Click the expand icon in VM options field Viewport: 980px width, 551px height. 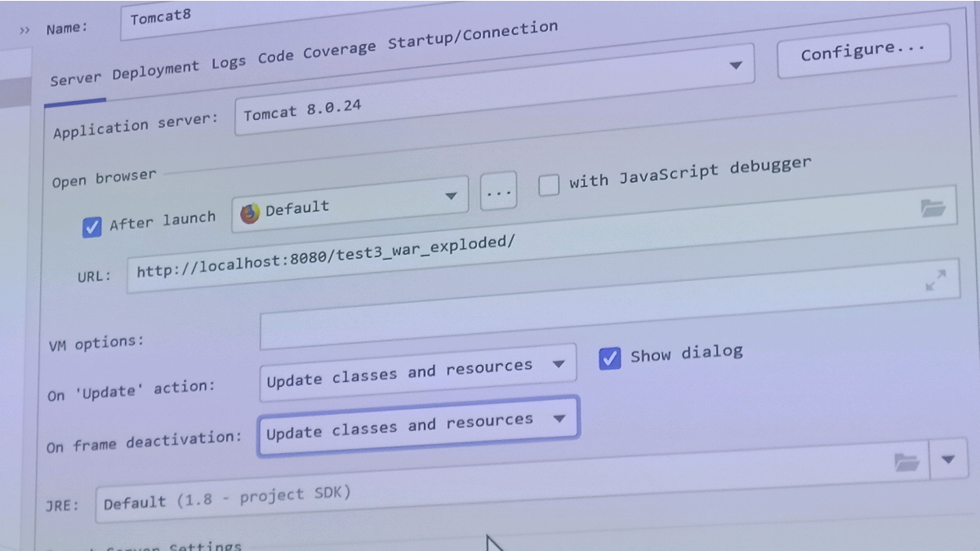[x=935, y=281]
